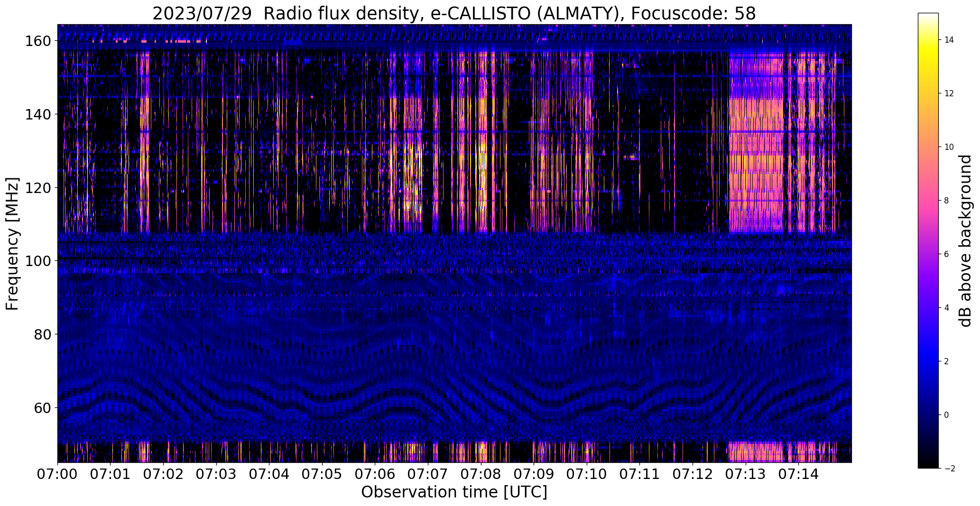980x506 pixels.
Task: Click the colorbar tick value 2
Action: 947,361
